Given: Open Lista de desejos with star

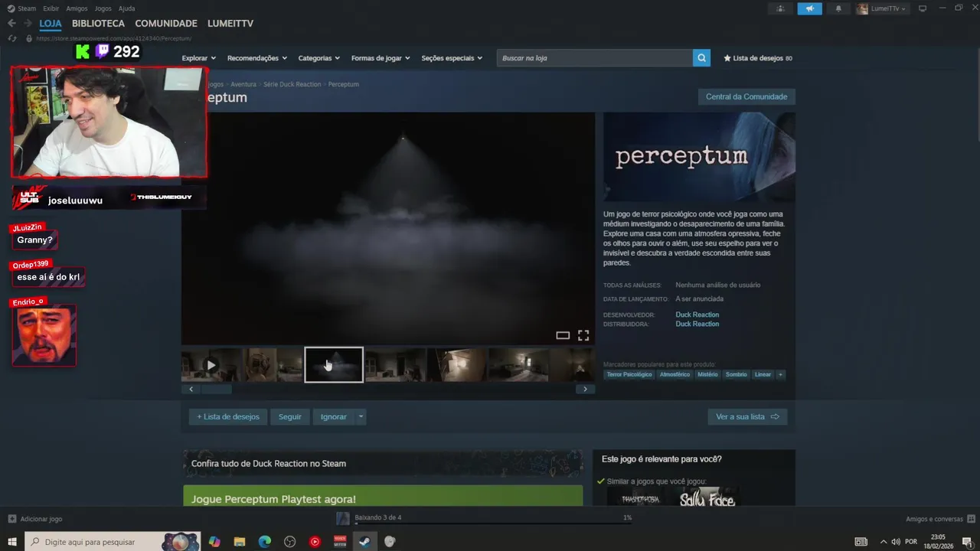Looking at the screenshot, I should [758, 58].
